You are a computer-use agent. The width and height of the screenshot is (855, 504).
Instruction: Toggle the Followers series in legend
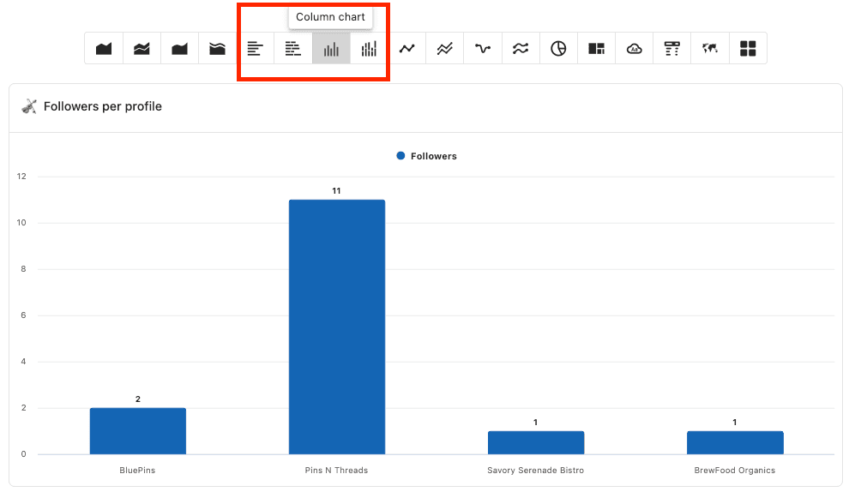point(433,156)
